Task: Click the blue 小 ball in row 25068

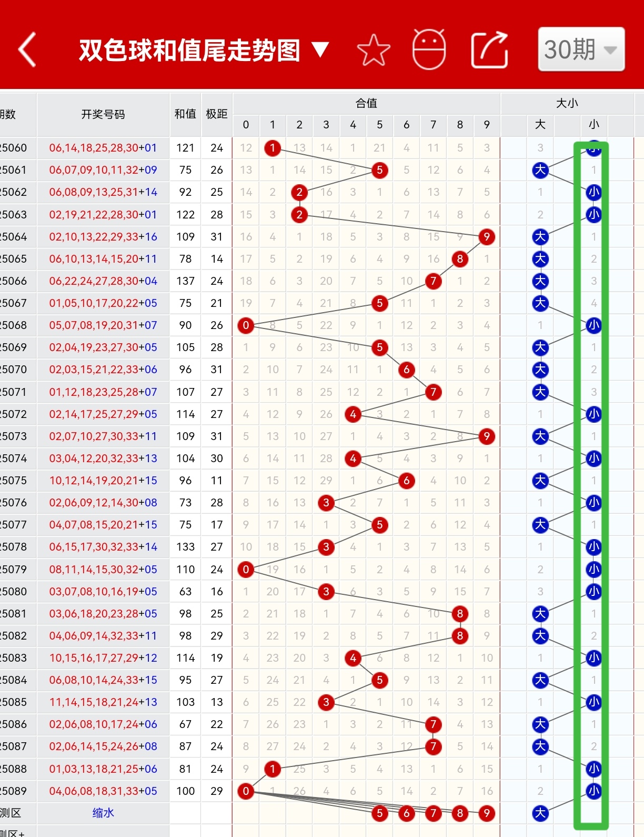Action: coord(594,325)
